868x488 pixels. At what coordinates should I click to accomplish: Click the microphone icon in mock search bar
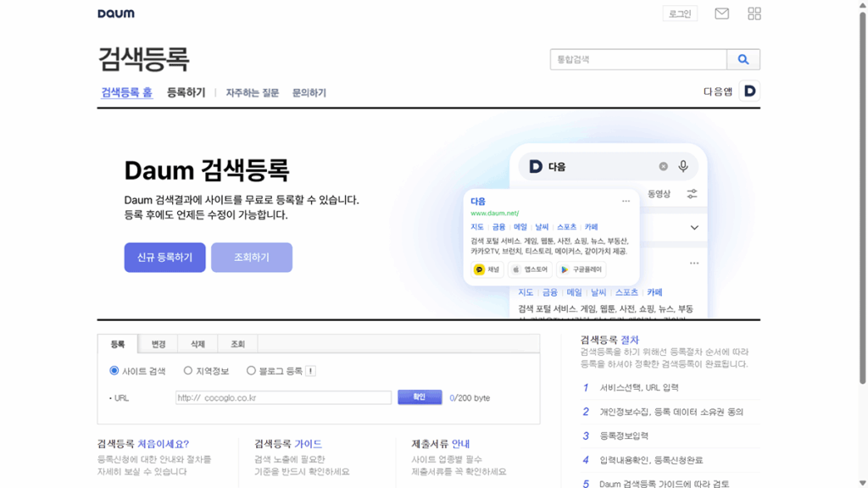tap(683, 166)
